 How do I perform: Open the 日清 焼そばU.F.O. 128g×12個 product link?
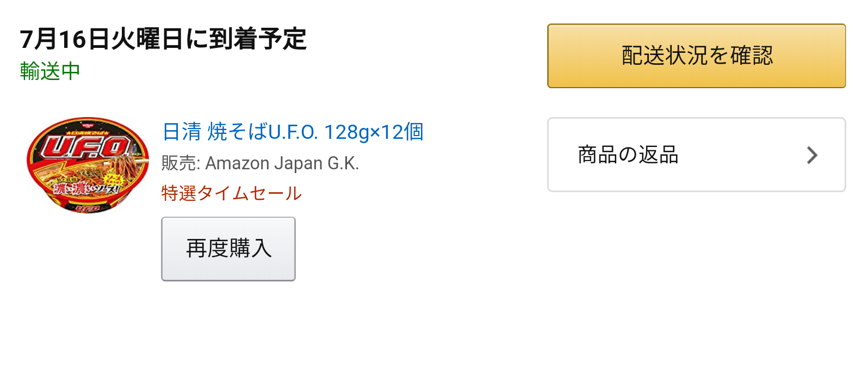(x=293, y=132)
